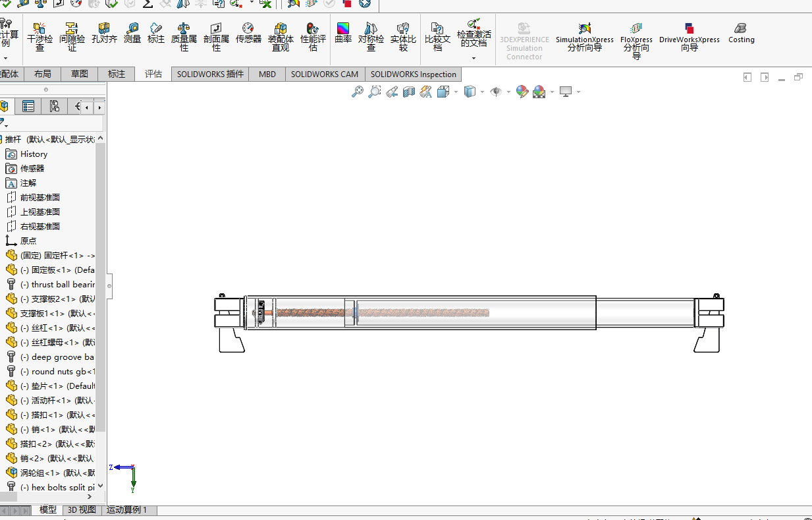Screen dimensions: 812x520
Task: Open the View Settings monitor icon
Action: (566, 92)
